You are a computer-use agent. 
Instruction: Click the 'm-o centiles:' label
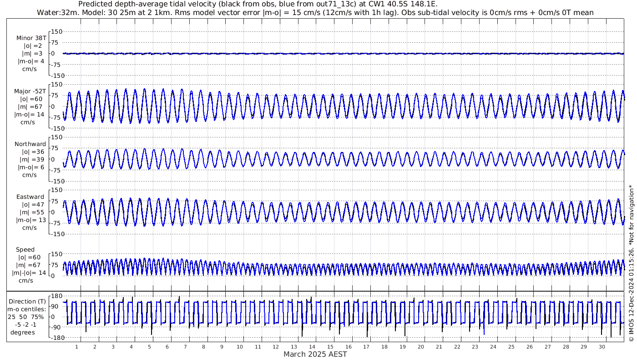click(x=27, y=309)
